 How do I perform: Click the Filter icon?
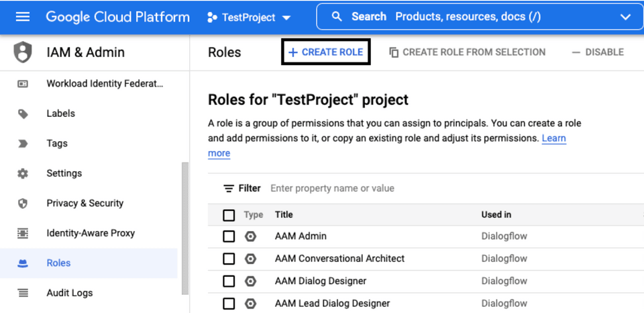click(x=228, y=188)
